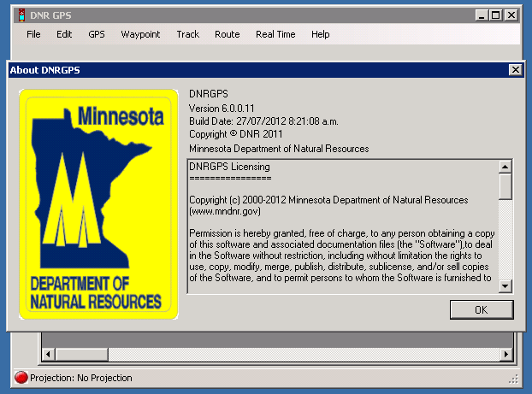Close the About DNRGPS dialog
Viewport: 532px width, 394px height.
point(516,70)
